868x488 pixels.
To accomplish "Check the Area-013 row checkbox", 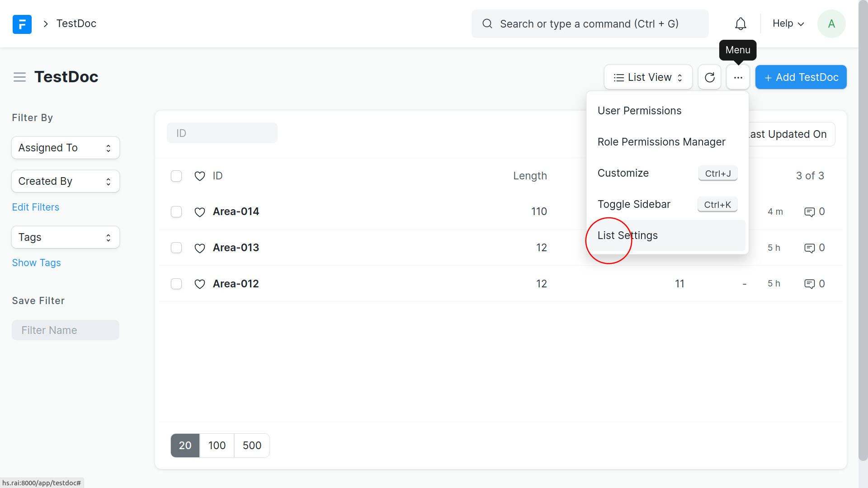I will (176, 248).
